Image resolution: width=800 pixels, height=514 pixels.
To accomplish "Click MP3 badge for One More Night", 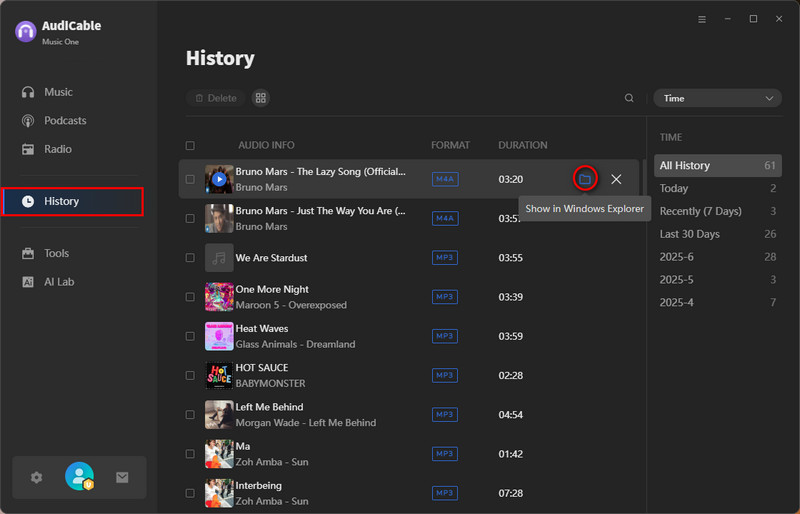I will [445, 297].
